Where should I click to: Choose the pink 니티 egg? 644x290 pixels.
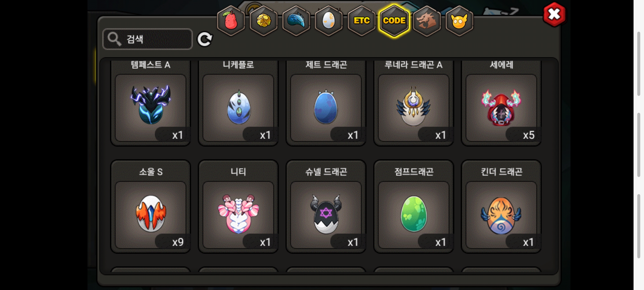click(x=238, y=207)
